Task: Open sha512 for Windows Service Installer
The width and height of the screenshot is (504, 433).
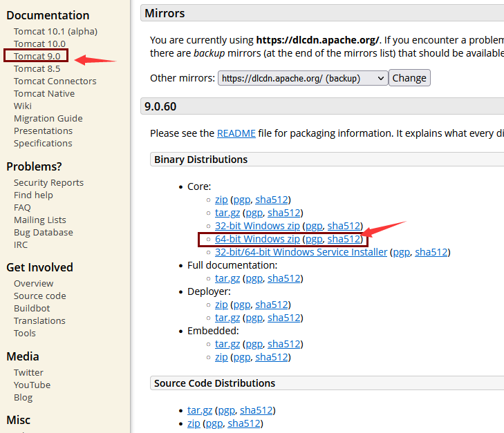Action: coord(431,252)
